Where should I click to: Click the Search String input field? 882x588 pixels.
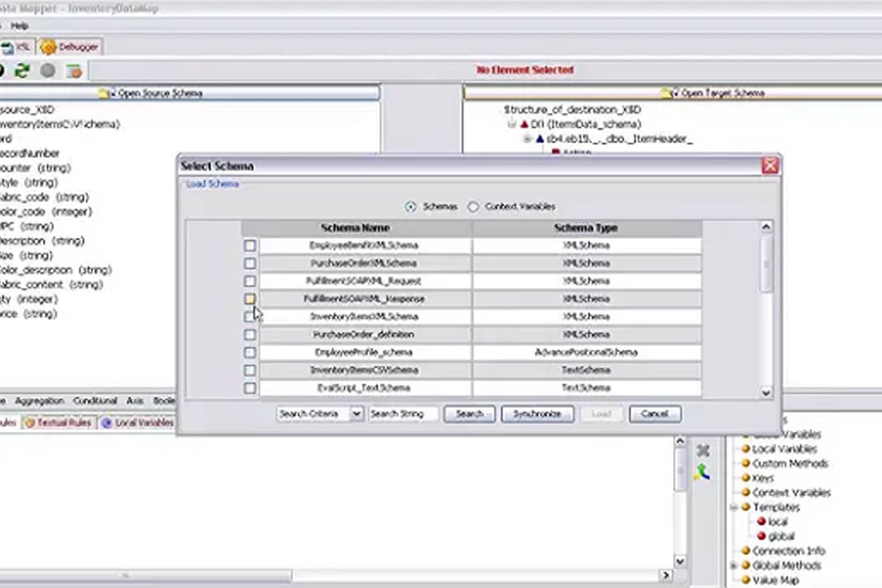(402, 414)
